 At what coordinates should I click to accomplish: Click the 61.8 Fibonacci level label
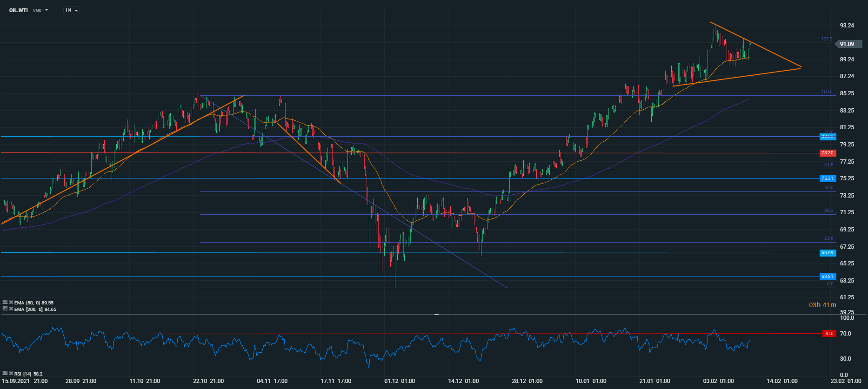pos(828,165)
